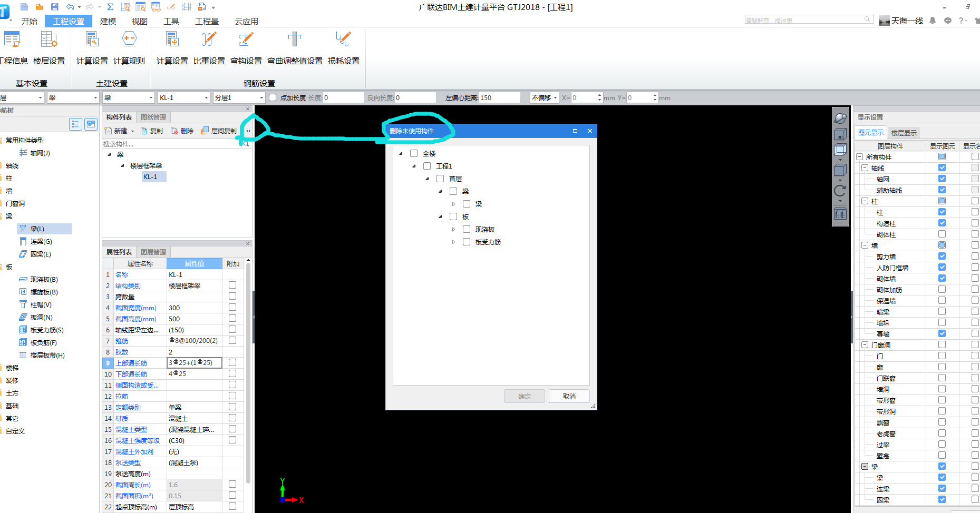Check the 首层 checkbox in dialog
The width and height of the screenshot is (980, 513).
tap(440, 179)
